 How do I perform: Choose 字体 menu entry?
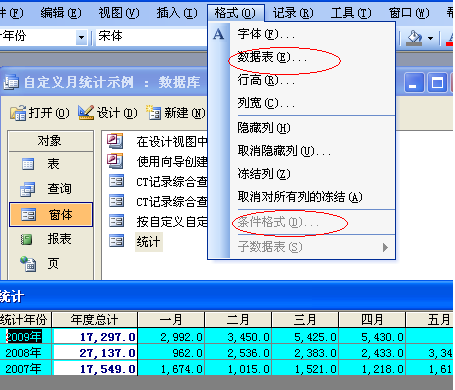click(x=266, y=34)
